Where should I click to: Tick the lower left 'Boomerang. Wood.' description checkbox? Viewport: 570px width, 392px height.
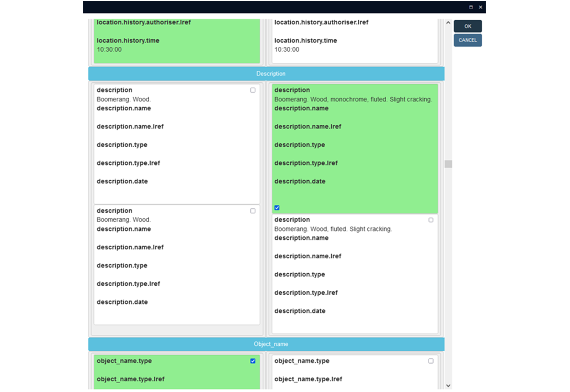tap(253, 211)
